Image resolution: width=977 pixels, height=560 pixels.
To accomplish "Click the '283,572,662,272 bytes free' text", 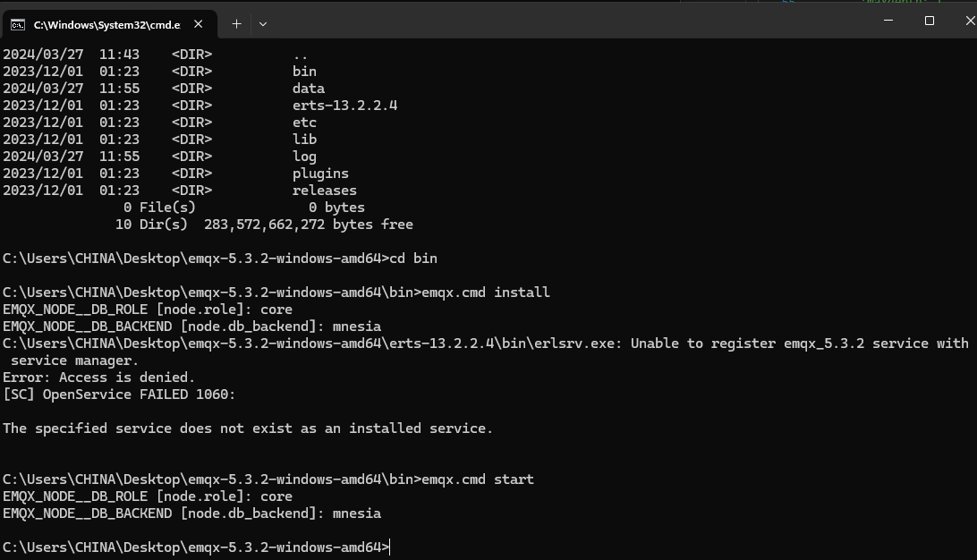I will coord(309,225).
